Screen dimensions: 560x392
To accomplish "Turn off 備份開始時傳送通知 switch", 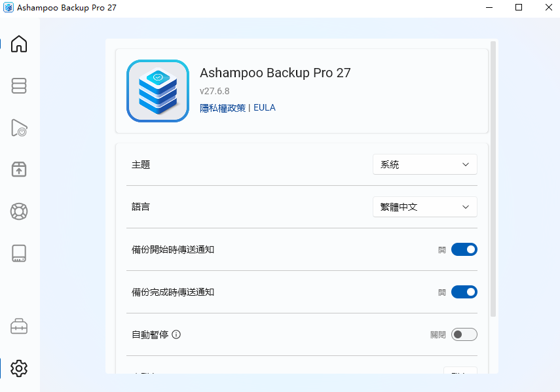I will tap(464, 250).
